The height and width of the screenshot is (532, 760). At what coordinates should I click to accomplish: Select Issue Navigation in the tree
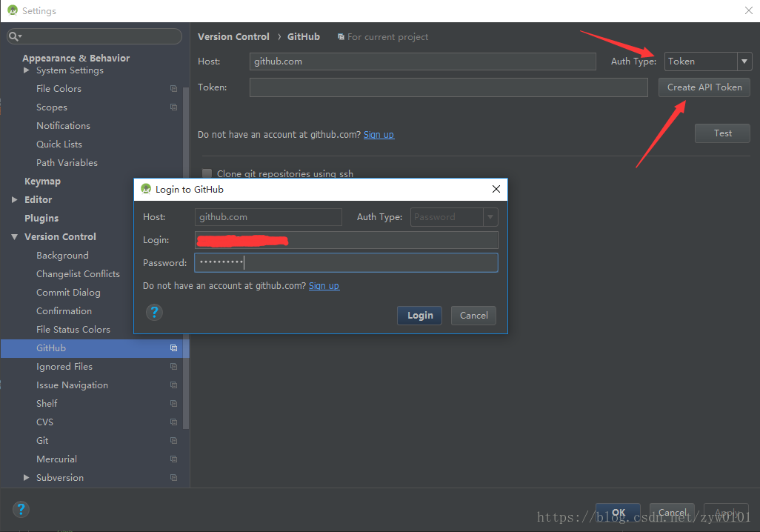click(x=72, y=385)
